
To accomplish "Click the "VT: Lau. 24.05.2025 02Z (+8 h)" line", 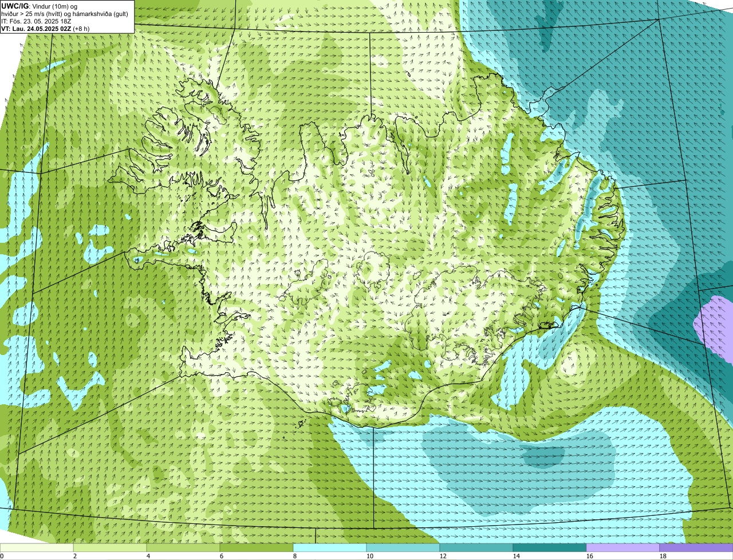I will point(45,29).
